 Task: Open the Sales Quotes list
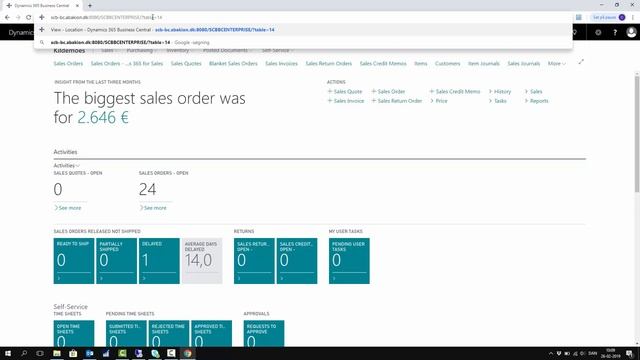pos(186,64)
